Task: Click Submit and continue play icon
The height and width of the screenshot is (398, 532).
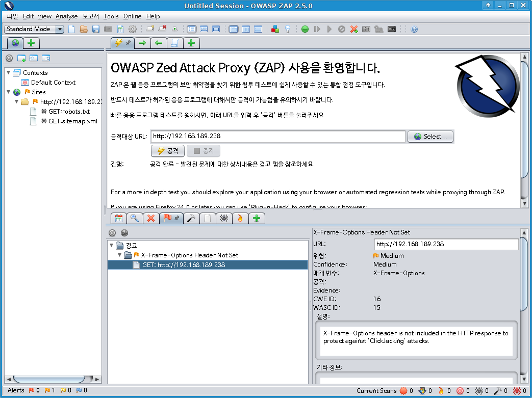Action: pos(330,29)
